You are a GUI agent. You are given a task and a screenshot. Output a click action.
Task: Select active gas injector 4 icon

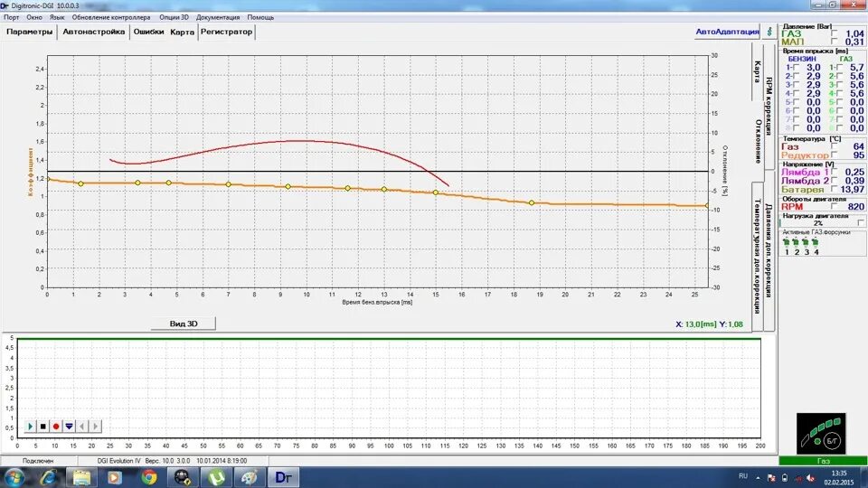click(x=815, y=242)
